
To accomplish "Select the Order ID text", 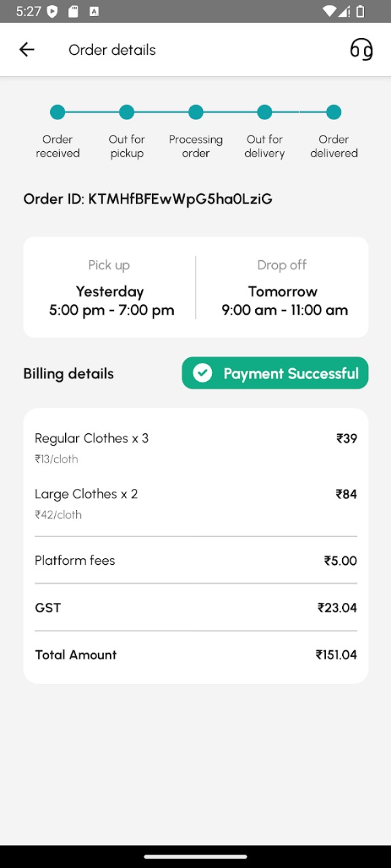I will pos(148,199).
